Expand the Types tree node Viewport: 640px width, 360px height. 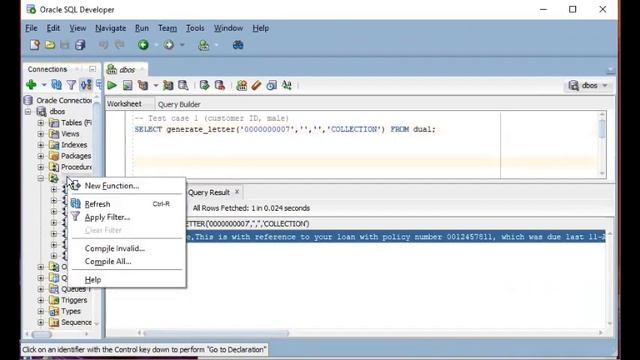tap(40, 311)
